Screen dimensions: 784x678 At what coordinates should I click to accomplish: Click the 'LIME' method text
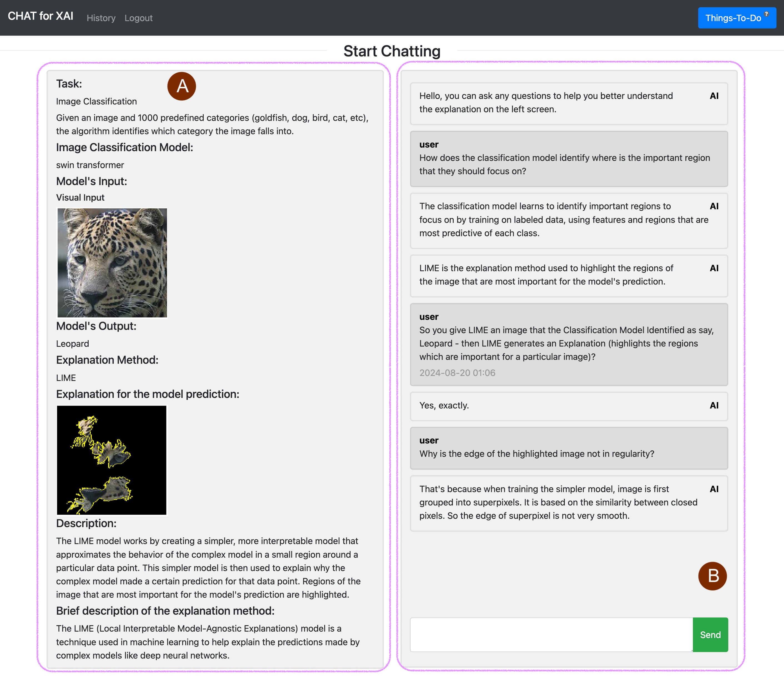click(x=66, y=378)
